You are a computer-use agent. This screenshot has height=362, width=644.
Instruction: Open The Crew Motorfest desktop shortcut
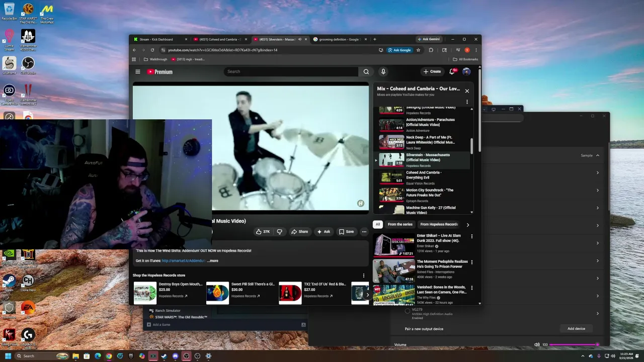click(x=47, y=14)
